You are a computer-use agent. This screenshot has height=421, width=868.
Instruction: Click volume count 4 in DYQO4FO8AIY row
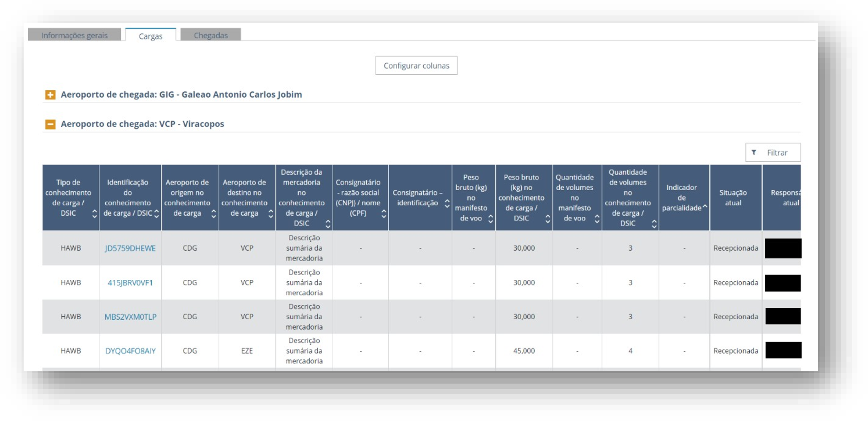[630, 351]
